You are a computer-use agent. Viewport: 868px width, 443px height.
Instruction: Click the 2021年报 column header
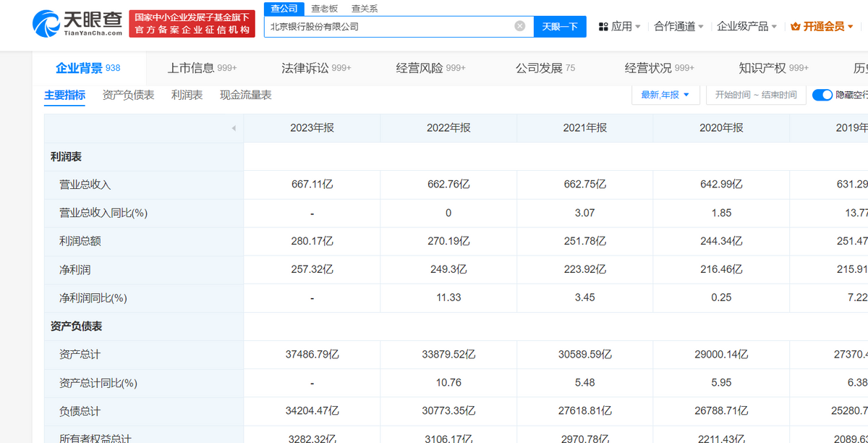[x=584, y=127]
